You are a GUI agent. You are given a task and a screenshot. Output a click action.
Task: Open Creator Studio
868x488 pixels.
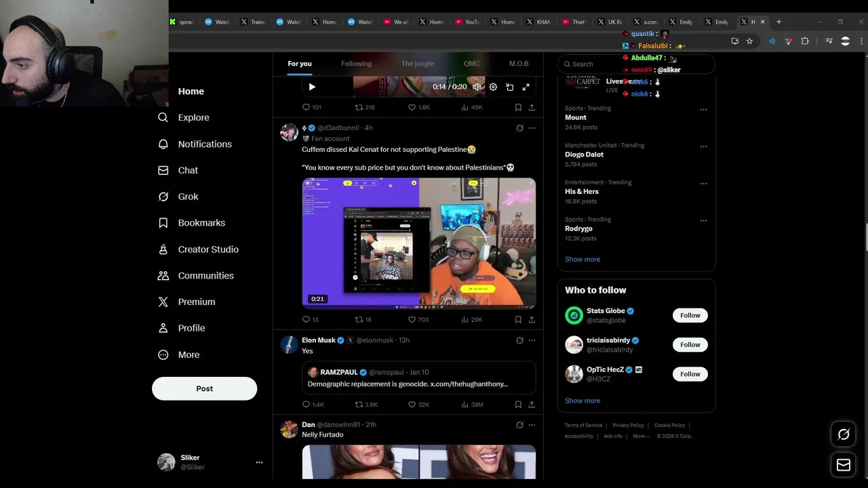tap(198, 249)
